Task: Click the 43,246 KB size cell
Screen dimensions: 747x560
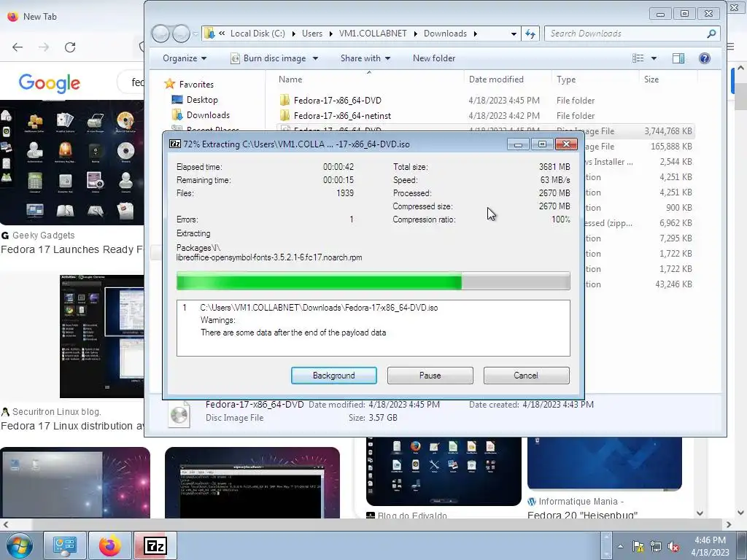Action: 673,284
